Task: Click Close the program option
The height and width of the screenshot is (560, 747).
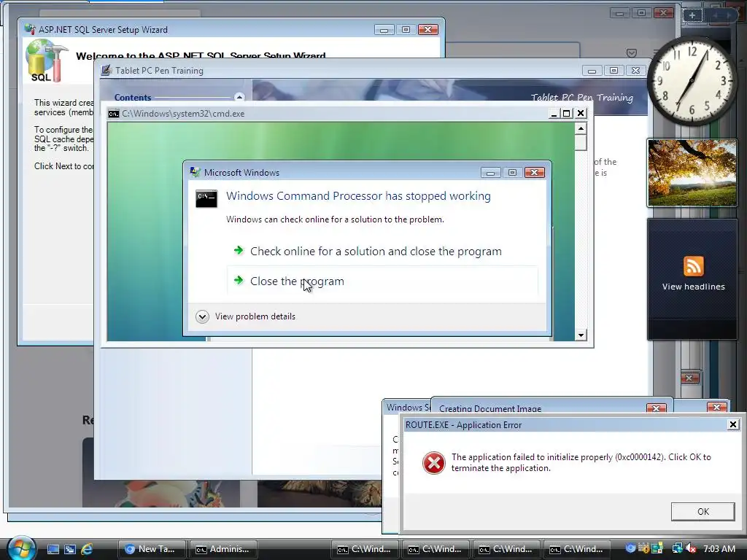Action: pyautogui.click(x=382, y=281)
